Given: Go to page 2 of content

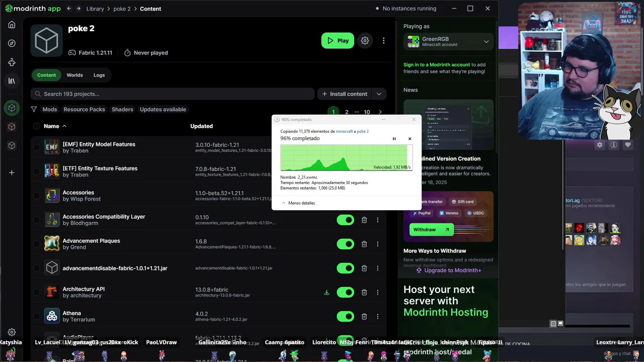Looking at the screenshot, I should [347, 112].
